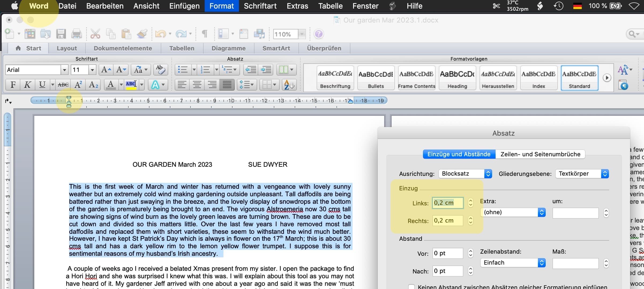Click the Save document icon

61,34
